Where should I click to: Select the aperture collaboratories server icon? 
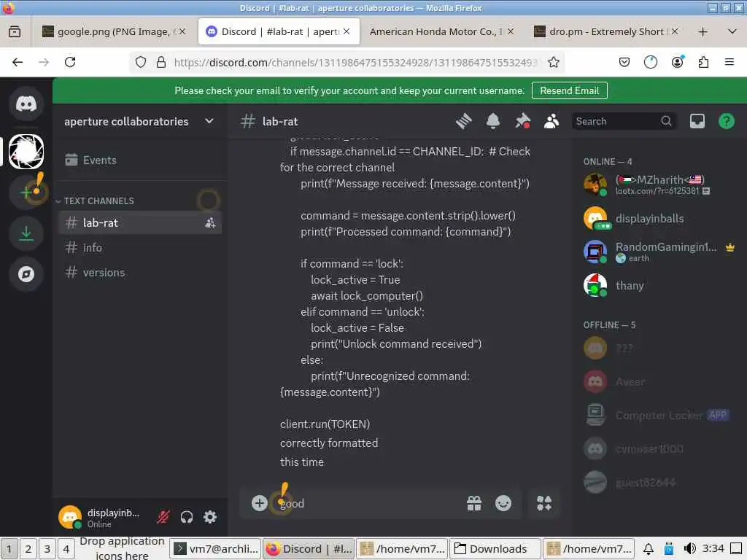[26, 152]
